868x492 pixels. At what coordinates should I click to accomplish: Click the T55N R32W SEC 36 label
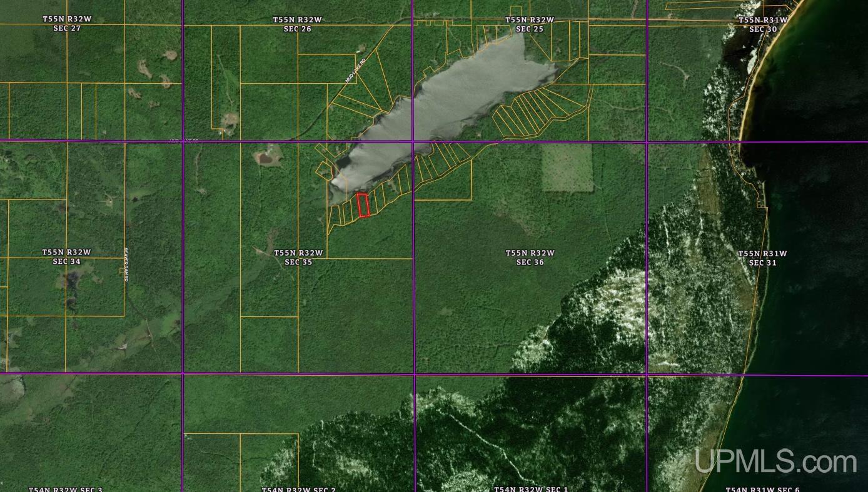point(530,258)
